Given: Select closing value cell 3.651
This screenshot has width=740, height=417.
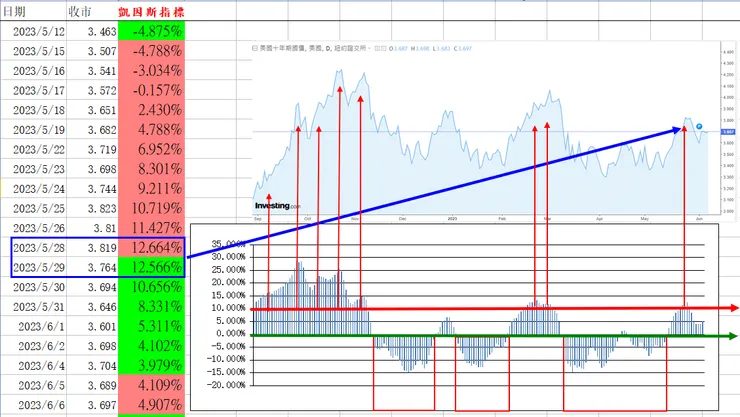Looking at the screenshot, I should click(92, 110).
